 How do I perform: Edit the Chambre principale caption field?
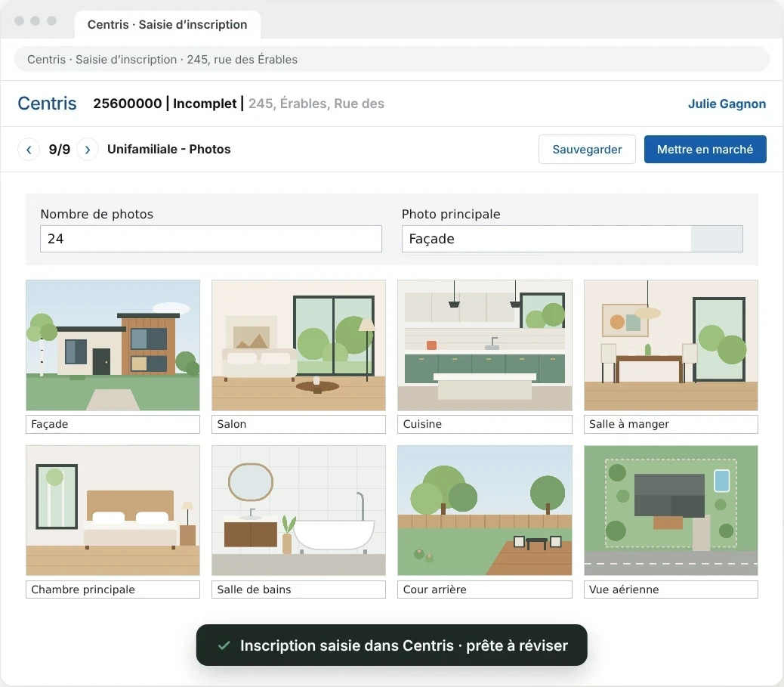[113, 590]
